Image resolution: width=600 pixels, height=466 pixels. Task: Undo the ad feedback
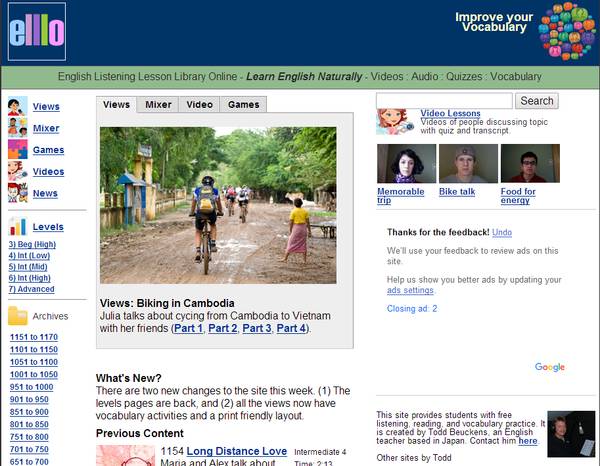pos(502,232)
